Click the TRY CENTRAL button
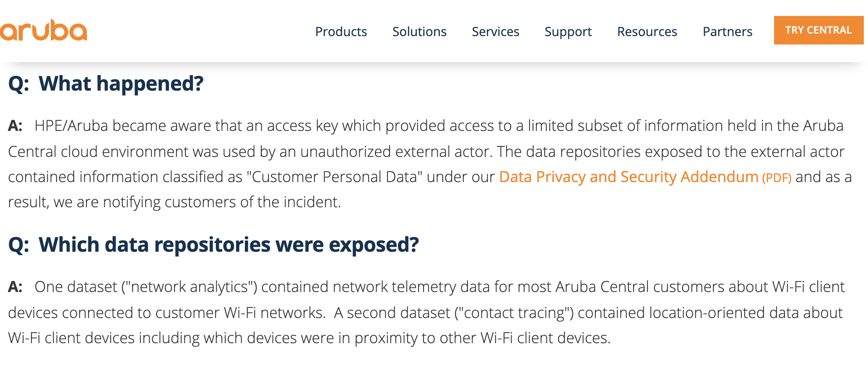The width and height of the screenshot is (868, 365). tap(819, 30)
